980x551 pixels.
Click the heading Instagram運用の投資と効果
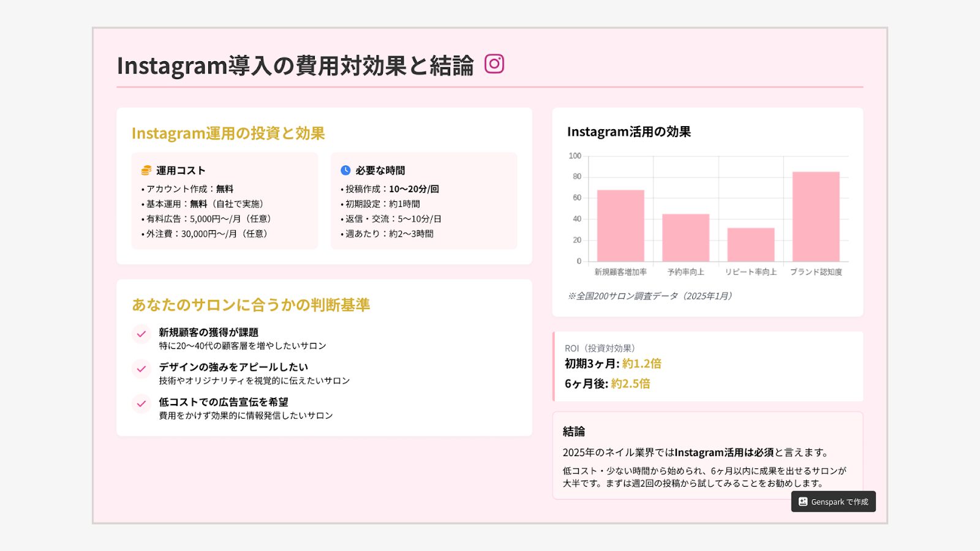[x=228, y=133]
